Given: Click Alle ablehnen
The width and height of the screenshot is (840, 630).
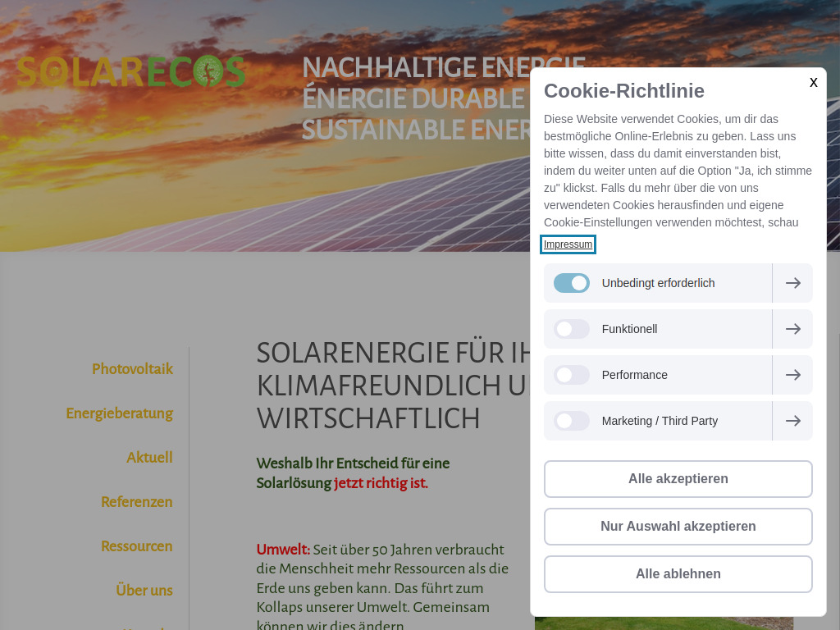Looking at the screenshot, I should coord(678,573).
